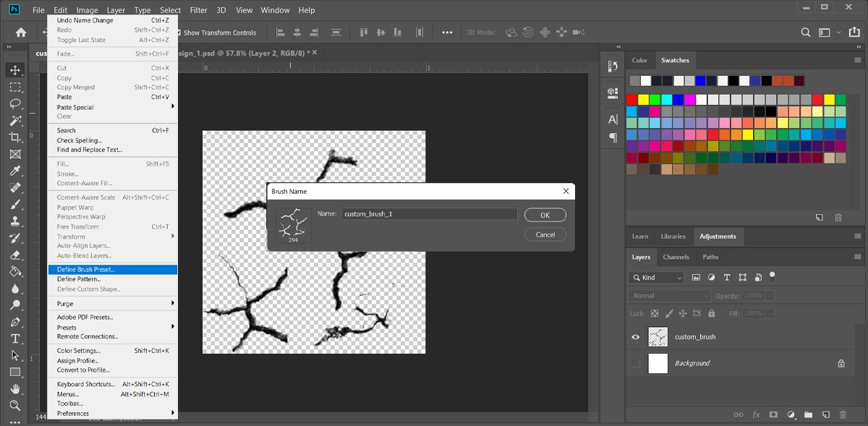
Task: Cancel the Brush Name dialog
Action: click(x=545, y=234)
